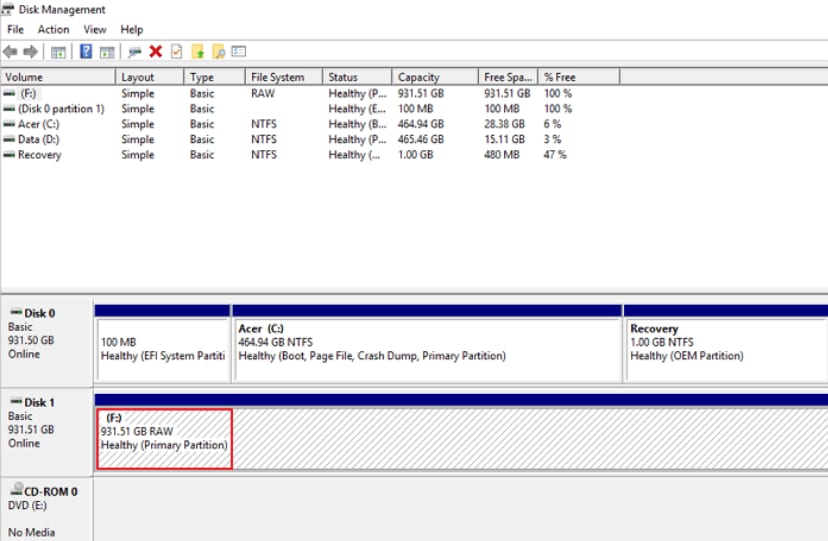Select the Disk 1 label panel
The width and height of the screenshot is (828, 541).
tap(47, 432)
